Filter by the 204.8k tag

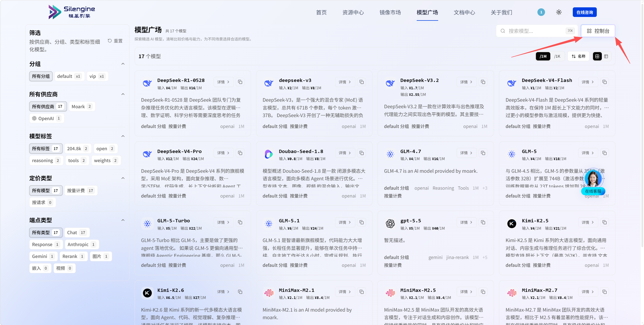point(78,148)
